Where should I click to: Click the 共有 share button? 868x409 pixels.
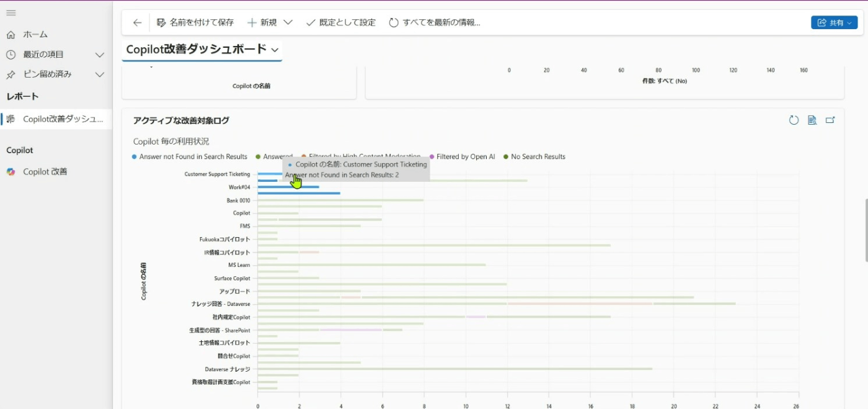834,22
